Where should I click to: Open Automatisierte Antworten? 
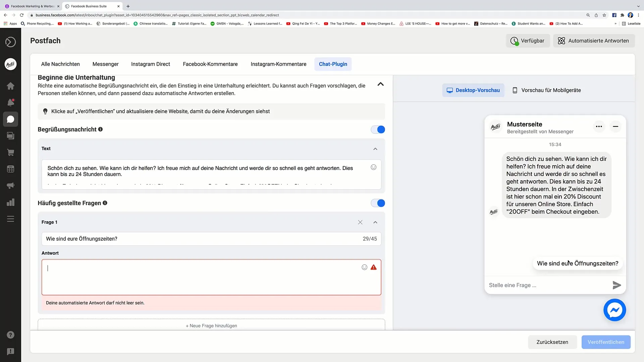tap(594, 41)
